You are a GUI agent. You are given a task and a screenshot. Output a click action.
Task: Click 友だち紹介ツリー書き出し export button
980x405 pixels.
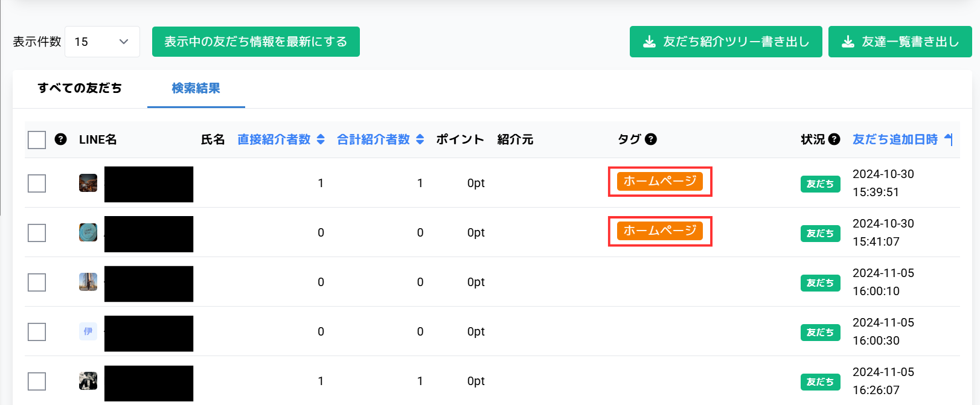tap(725, 42)
